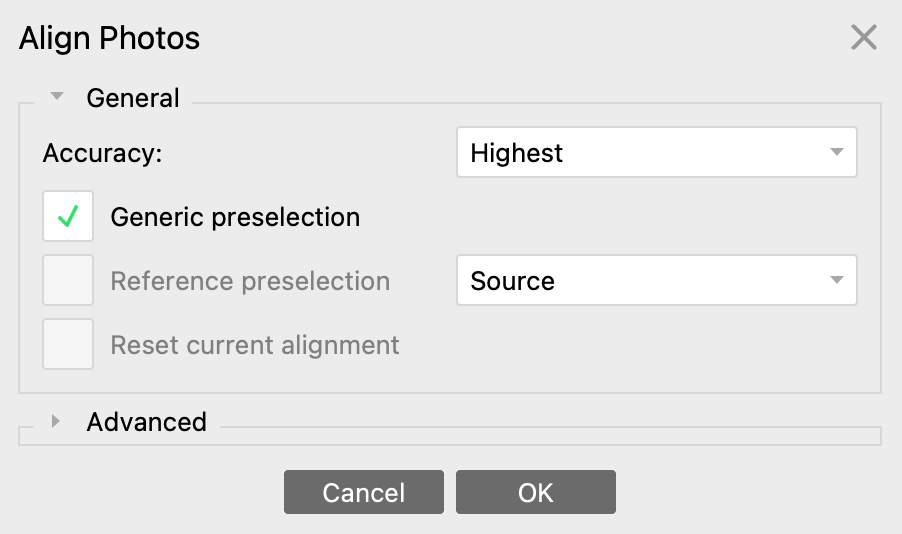The height and width of the screenshot is (534, 902).
Task: Click the Accuracy label text
Action: coord(102,154)
